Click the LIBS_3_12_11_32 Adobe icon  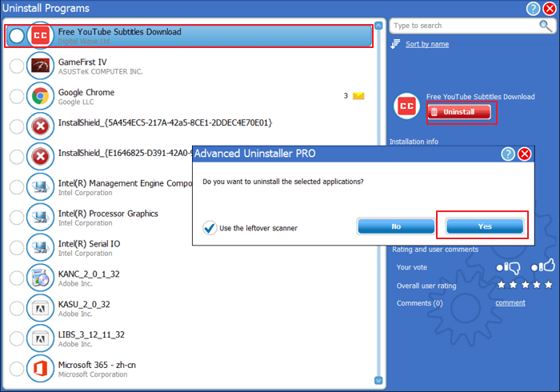pyautogui.click(x=40, y=338)
